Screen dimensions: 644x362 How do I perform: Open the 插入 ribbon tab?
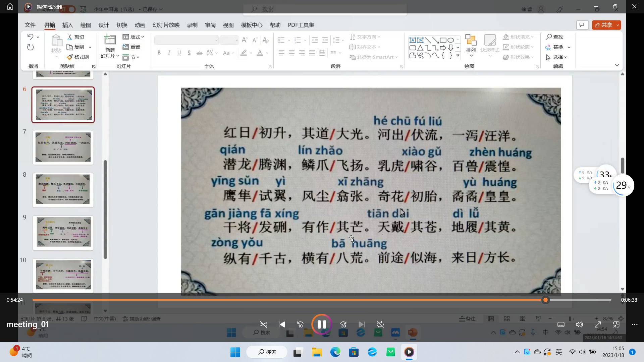[x=68, y=25]
